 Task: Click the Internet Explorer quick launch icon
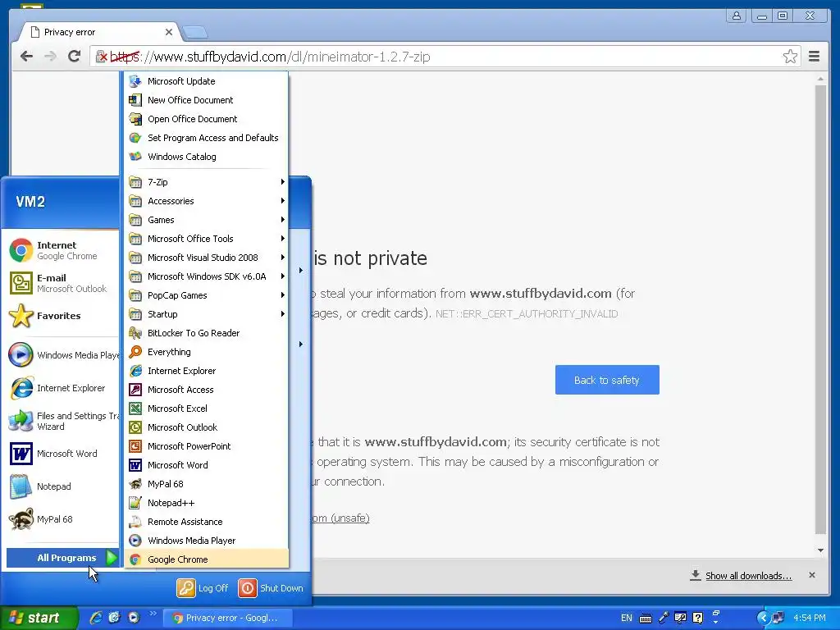tap(96, 618)
